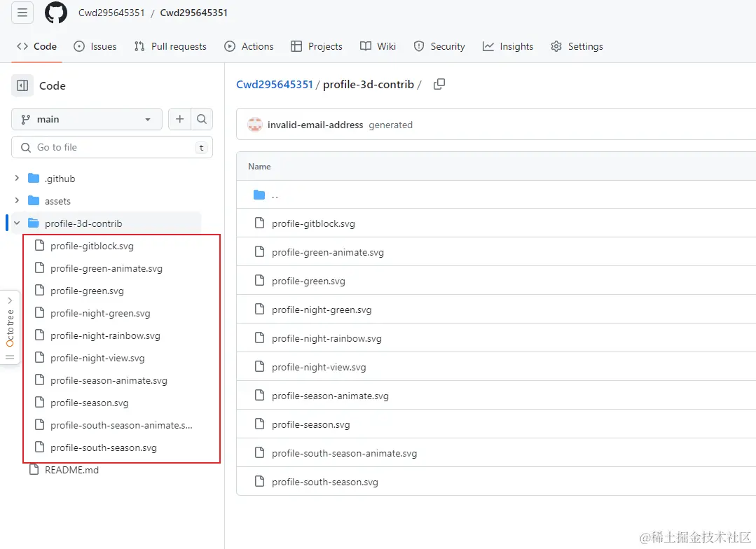Click the Octotree expand arrow
The height and width of the screenshot is (549, 756).
point(10,300)
